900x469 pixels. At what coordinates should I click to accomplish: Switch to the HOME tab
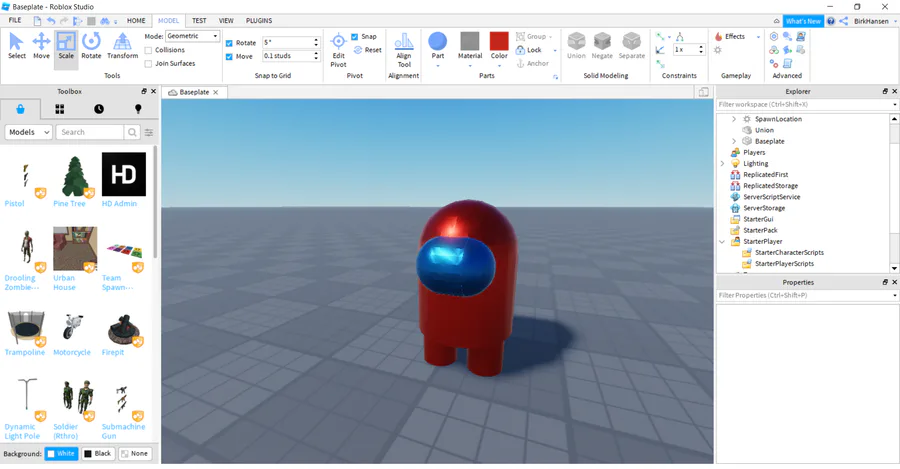tap(136, 21)
